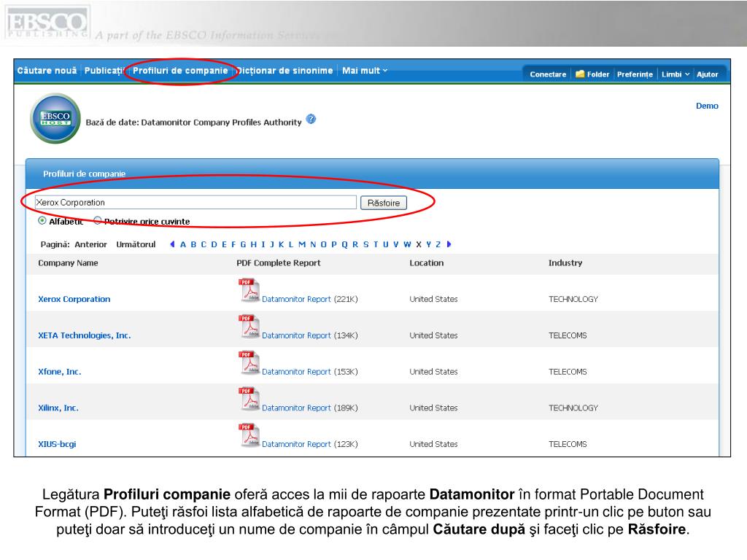Image resolution: width=747 pixels, height=560 pixels.
Task: Go to Anterior page link
Action: tap(90, 244)
